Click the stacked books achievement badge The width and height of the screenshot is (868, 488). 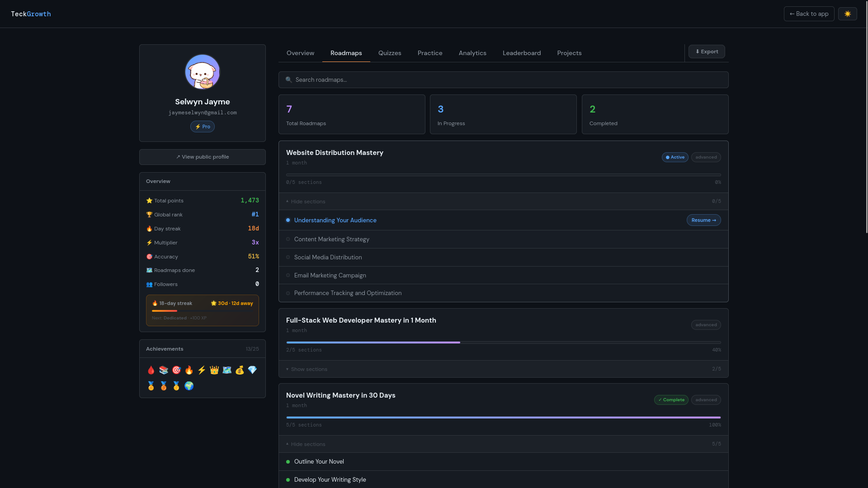click(x=164, y=371)
